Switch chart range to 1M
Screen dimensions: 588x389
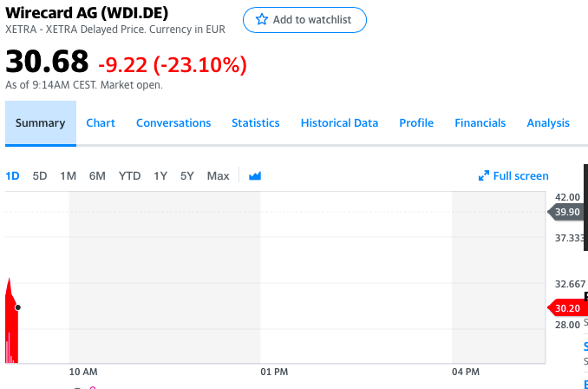click(69, 175)
